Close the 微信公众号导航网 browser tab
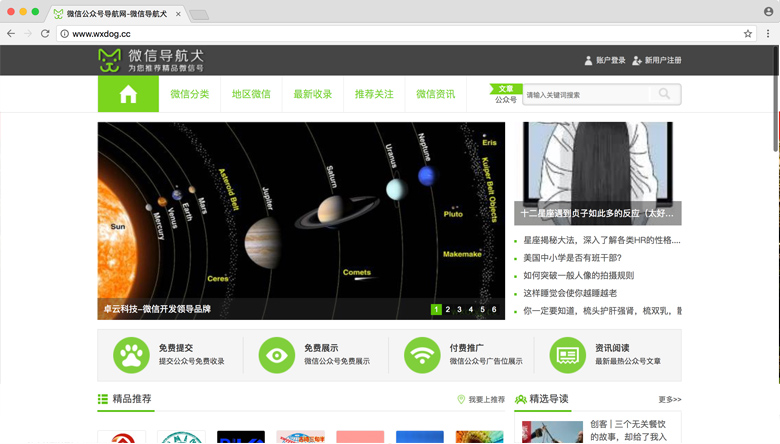This screenshot has width=780, height=444. coord(178,14)
